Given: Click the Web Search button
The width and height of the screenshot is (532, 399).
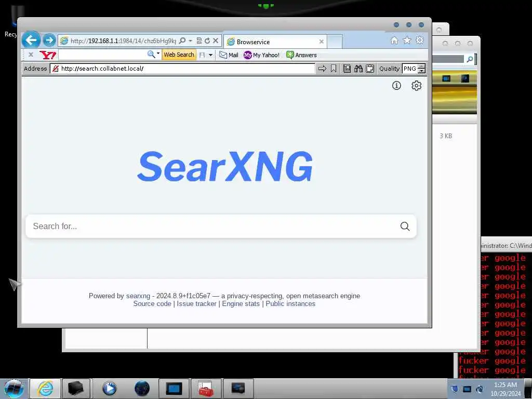Looking at the screenshot, I should 179,55.
